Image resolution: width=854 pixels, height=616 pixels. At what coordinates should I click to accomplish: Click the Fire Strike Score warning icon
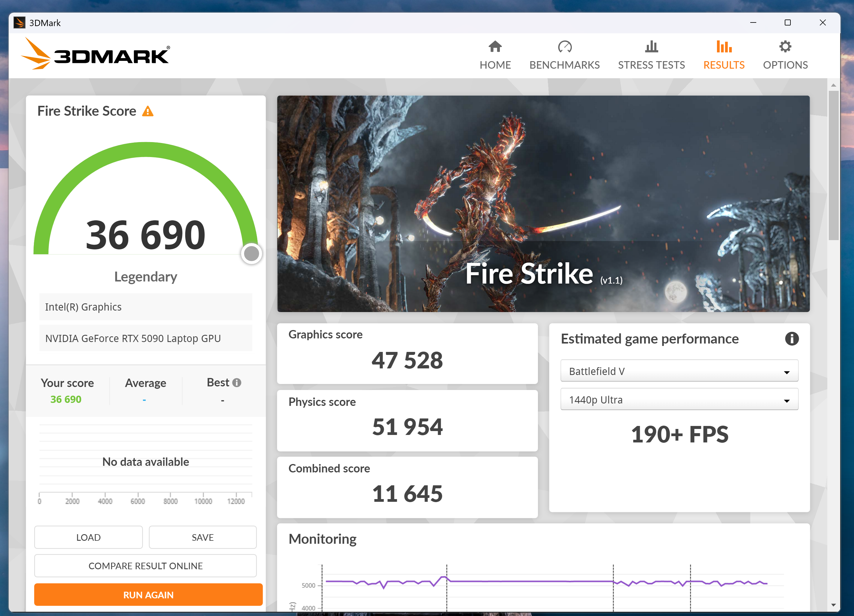pos(148,112)
